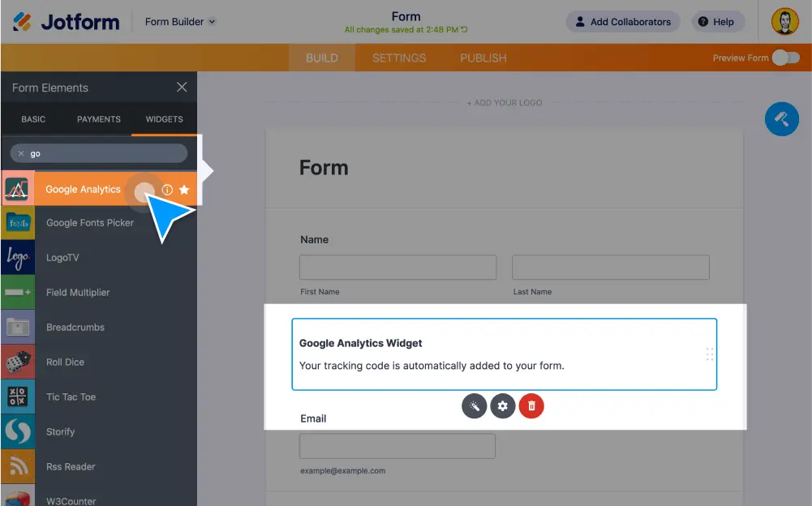This screenshot has height=506, width=812.
Task: Click the info icon next to Google Analytics
Action: [166, 188]
